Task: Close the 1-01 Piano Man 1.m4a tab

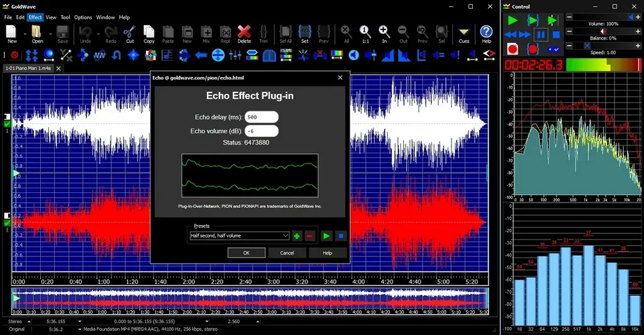Action: pos(58,69)
